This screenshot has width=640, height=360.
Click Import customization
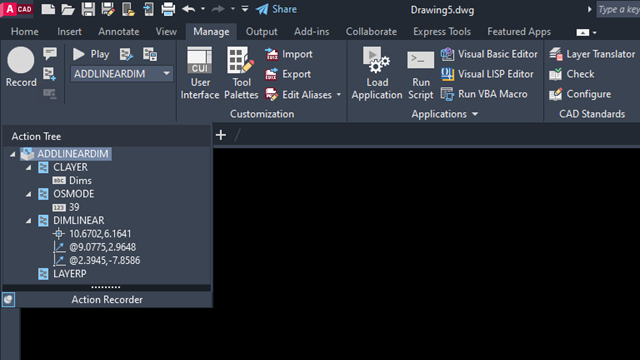click(x=289, y=54)
